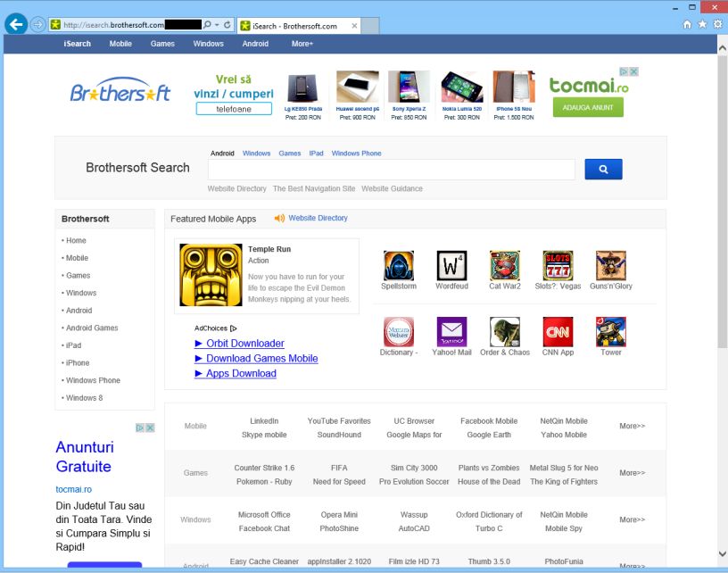The width and height of the screenshot is (728, 573).
Task: Open the Tower app icon
Action: (611, 332)
